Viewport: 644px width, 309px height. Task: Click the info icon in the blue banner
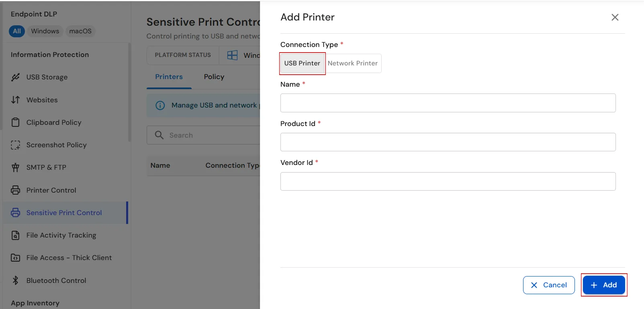(160, 105)
